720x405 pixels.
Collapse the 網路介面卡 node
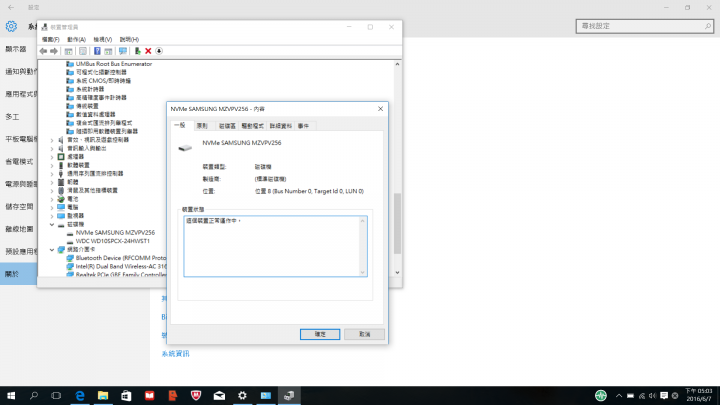coord(52,250)
